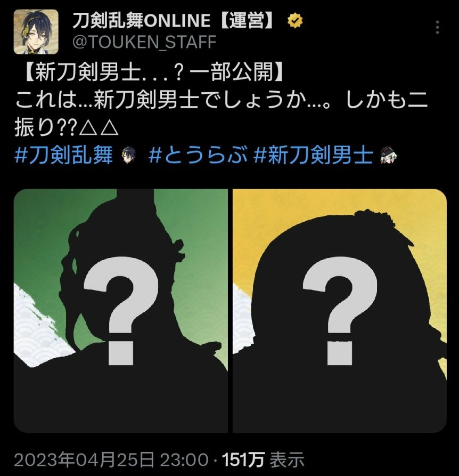Screen dimensions: 459x476
Task: Open the account's profile avatar picture
Action: (x=36, y=31)
